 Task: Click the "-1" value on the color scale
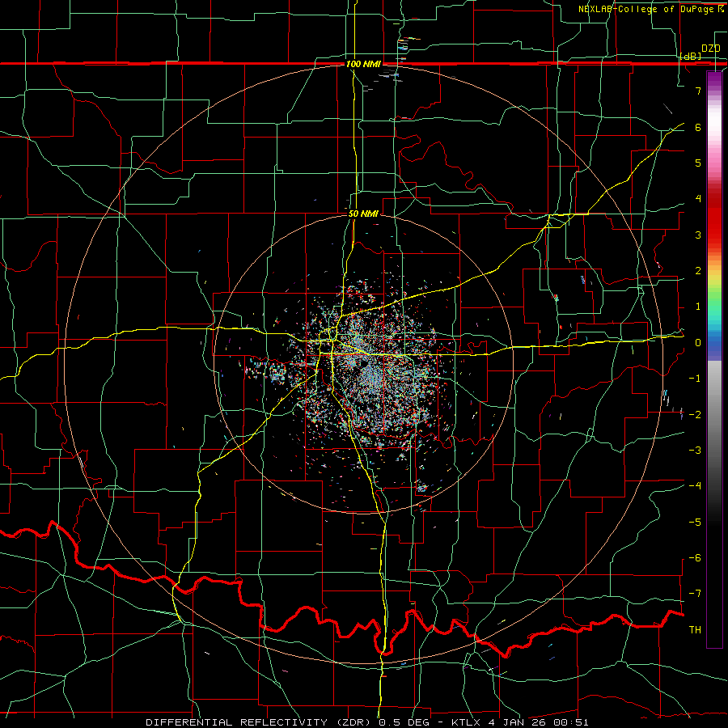click(695, 379)
